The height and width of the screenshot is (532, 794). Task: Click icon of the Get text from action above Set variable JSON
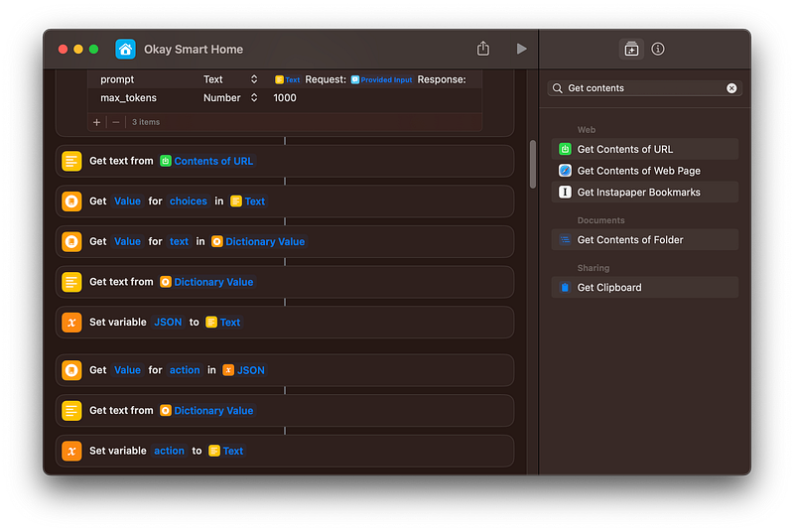(x=71, y=282)
